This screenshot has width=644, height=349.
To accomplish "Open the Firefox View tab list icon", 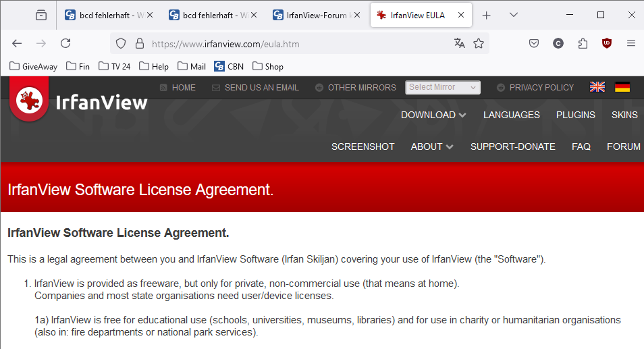I will tap(41, 16).
